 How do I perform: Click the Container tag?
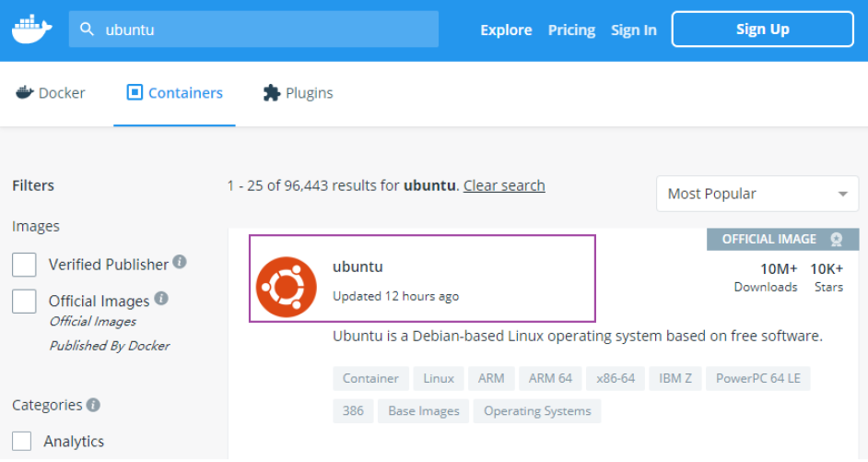click(370, 378)
